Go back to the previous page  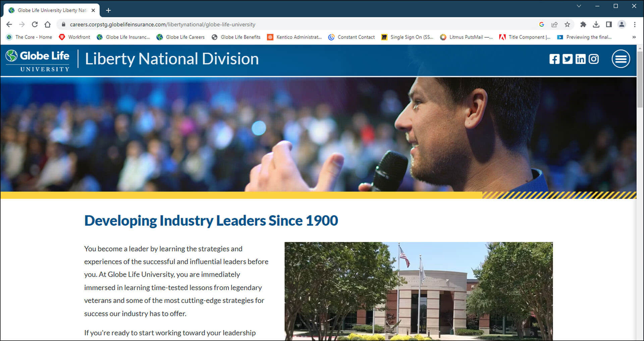(x=9, y=24)
